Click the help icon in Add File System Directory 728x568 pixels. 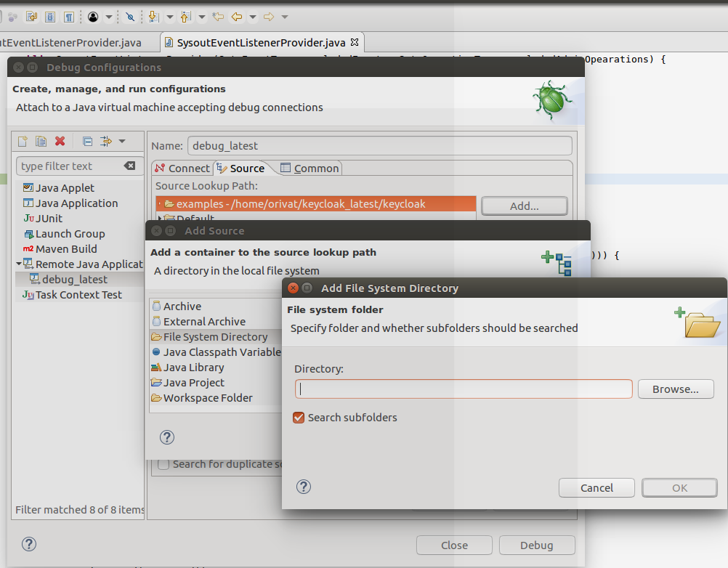(304, 487)
